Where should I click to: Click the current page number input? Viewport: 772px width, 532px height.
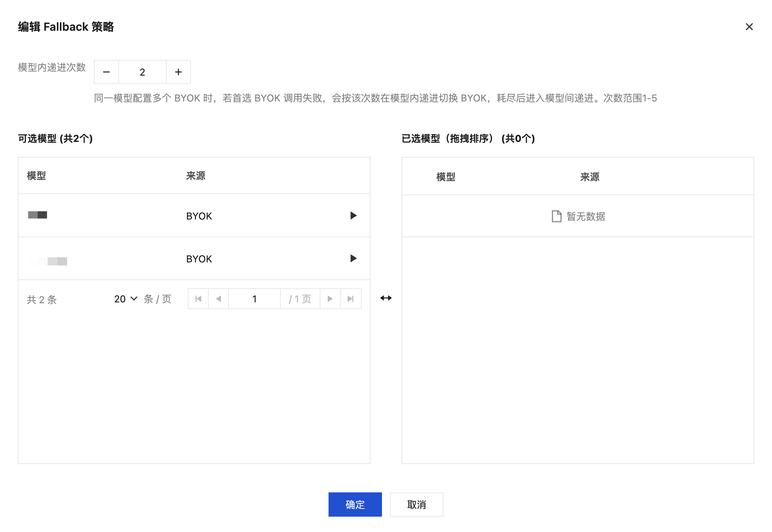(255, 299)
